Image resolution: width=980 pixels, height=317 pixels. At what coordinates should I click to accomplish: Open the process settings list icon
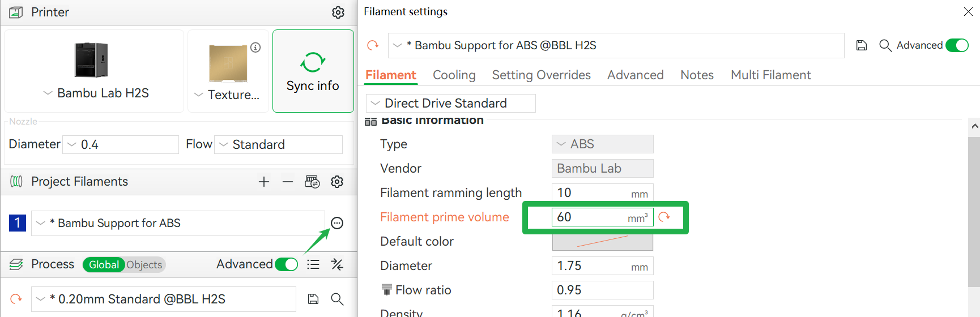click(x=313, y=264)
